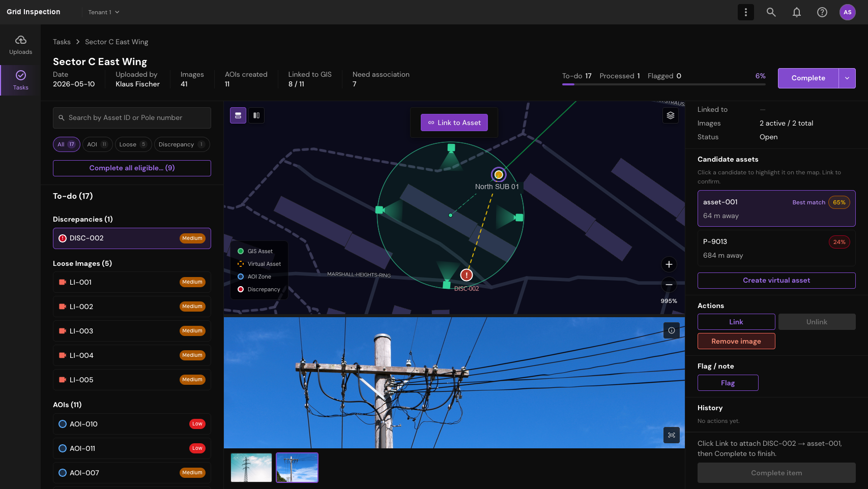This screenshot has height=489, width=868.
Task: Open the help question mark icon
Action: [822, 12]
